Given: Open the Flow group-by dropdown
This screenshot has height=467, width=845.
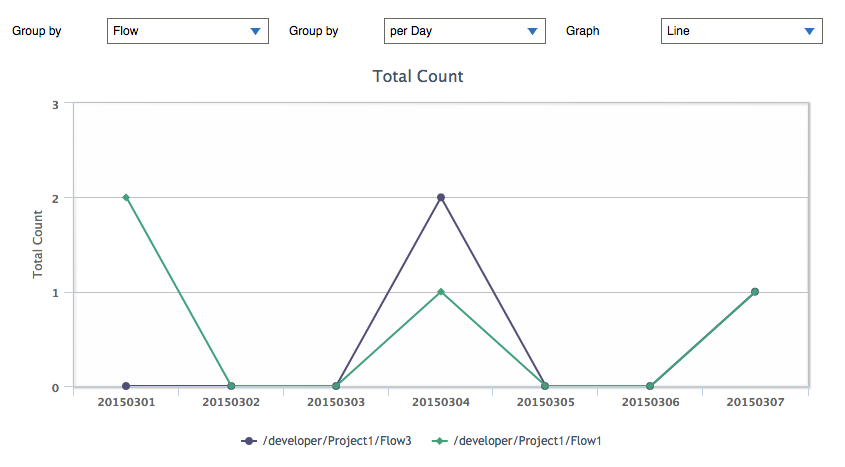Looking at the screenshot, I should [187, 31].
